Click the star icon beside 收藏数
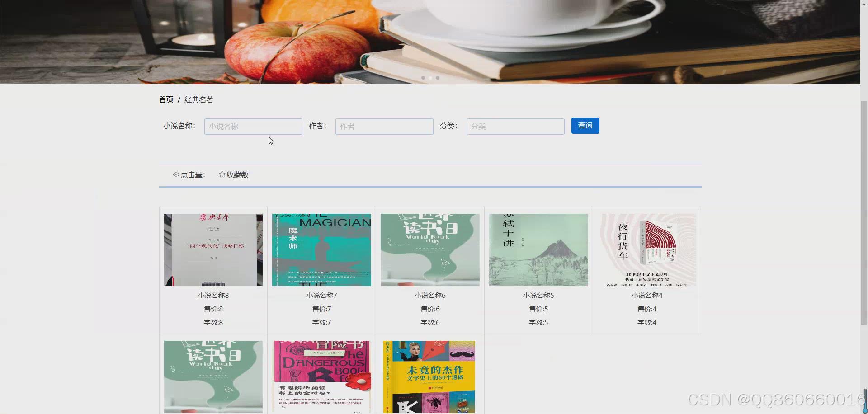868x414 pixels. (222, 174)
